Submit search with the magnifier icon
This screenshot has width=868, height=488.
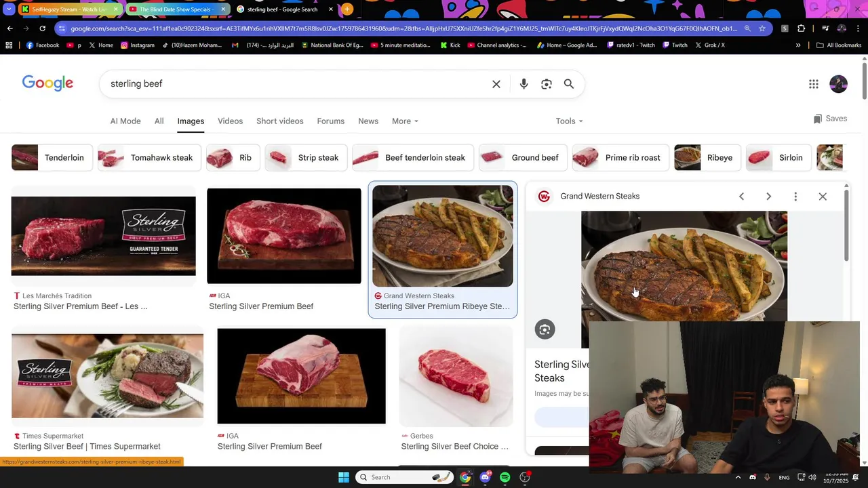tap(569, 84)
